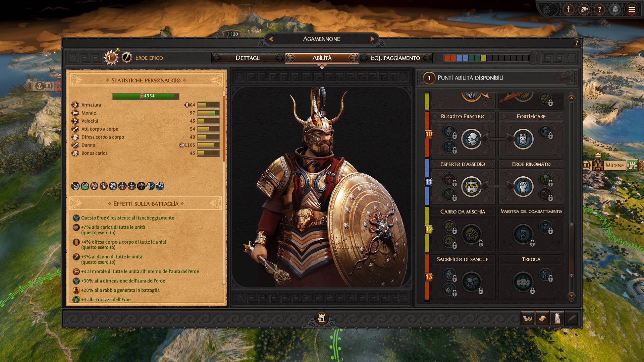Click the Micene city label on map
Image resolution: width=644 pixels, height=362 pixels.
pyautogui.click(x=614, y=165)
